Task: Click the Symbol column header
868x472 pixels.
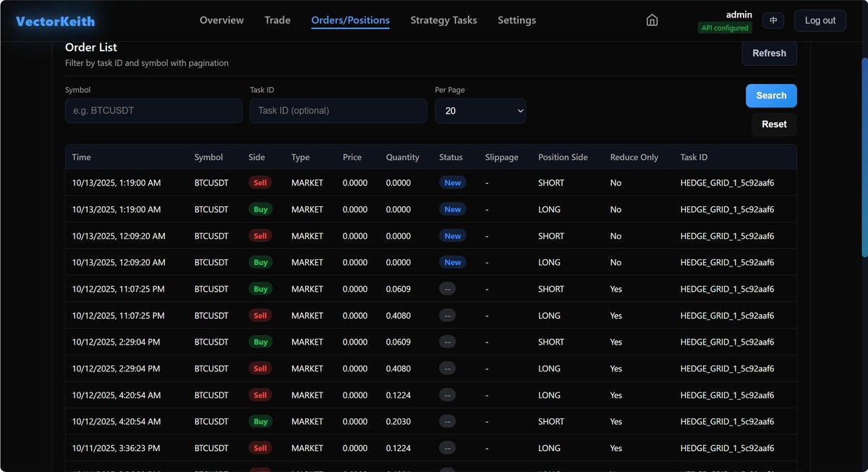Action: (x=209, y=157)
